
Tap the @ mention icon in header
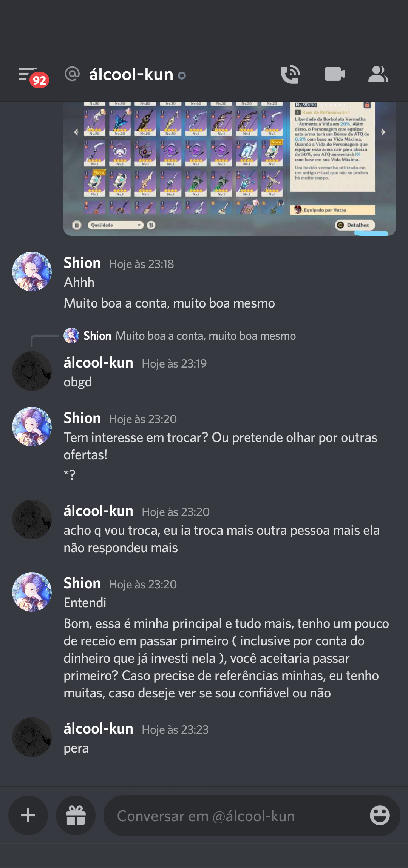[72, 74]
